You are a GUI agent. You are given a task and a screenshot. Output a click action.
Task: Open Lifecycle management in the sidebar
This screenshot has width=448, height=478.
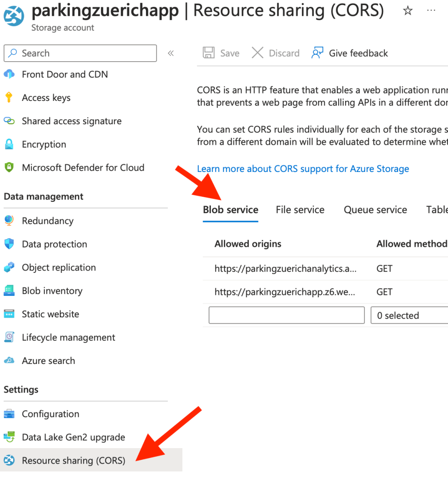[x=68, y=337]
